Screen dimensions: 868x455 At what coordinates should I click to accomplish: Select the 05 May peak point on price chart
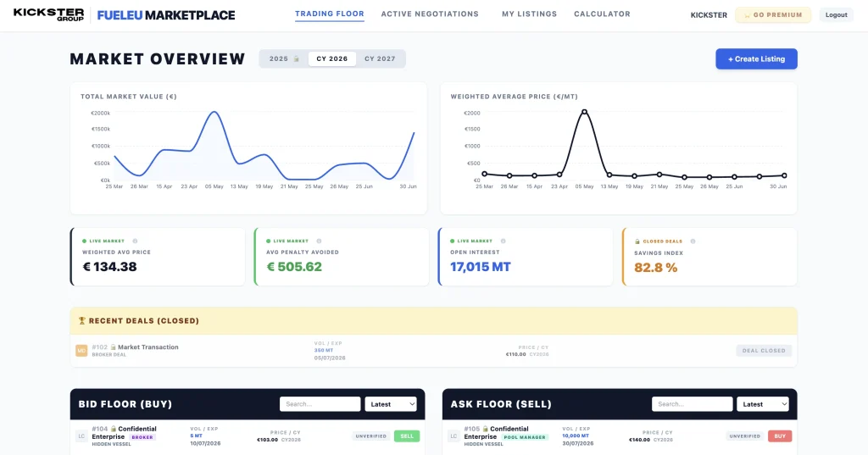pos(584,112)
